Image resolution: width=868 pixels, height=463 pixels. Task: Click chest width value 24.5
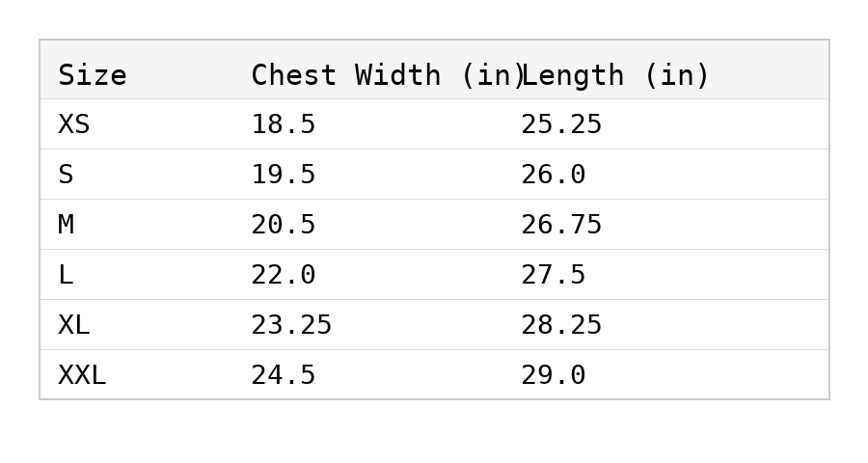[284, 376]
